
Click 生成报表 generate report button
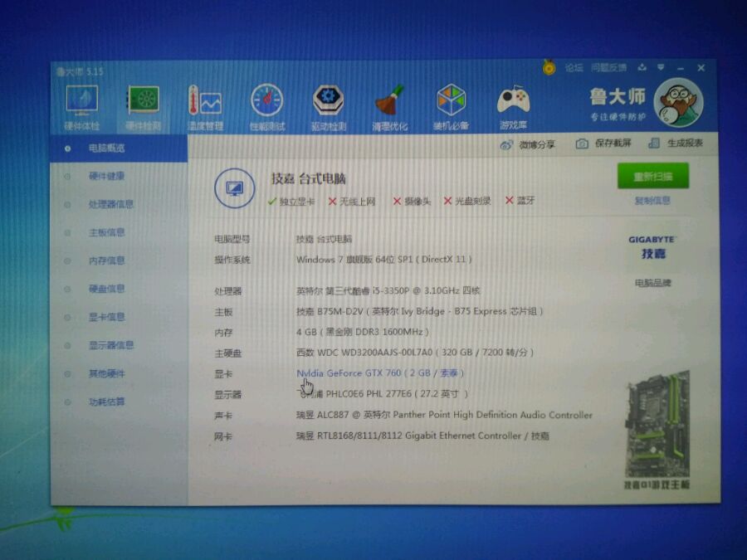click(x=676, y=143)
